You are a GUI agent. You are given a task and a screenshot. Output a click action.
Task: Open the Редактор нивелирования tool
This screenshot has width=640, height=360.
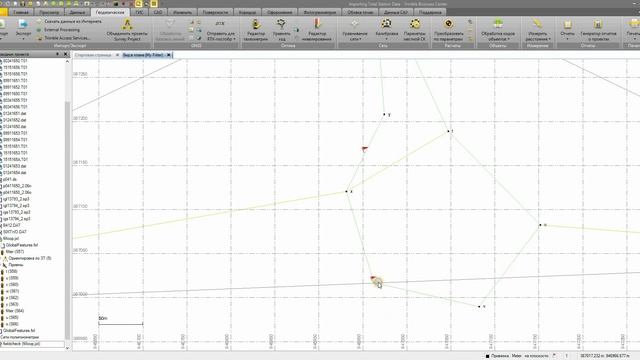point(316,29)
